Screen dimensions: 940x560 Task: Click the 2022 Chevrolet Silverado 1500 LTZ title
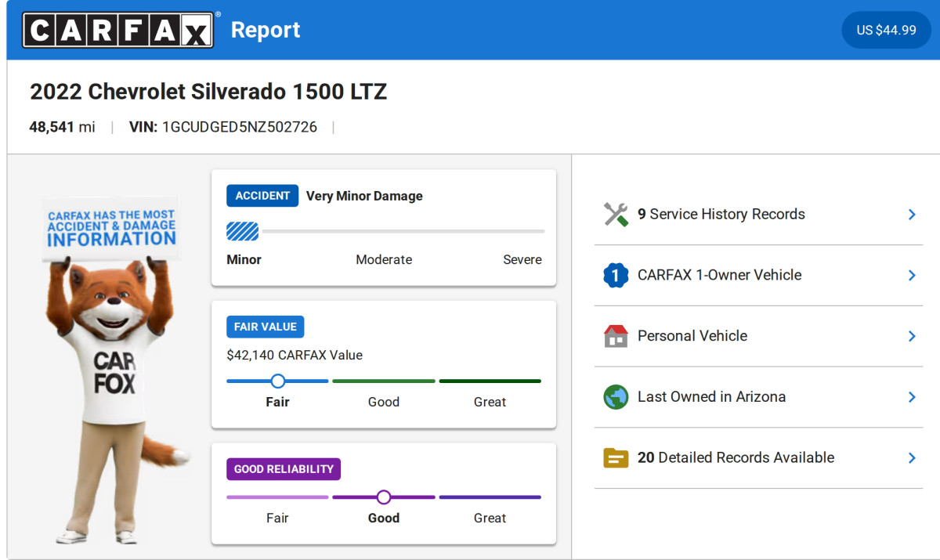208,92
